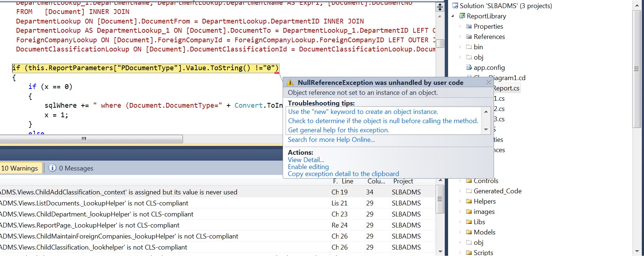Click the Helpers folder icon
The width and height of the screenshot is (644, 258).
pyautogui.click(x=469, y=201)
